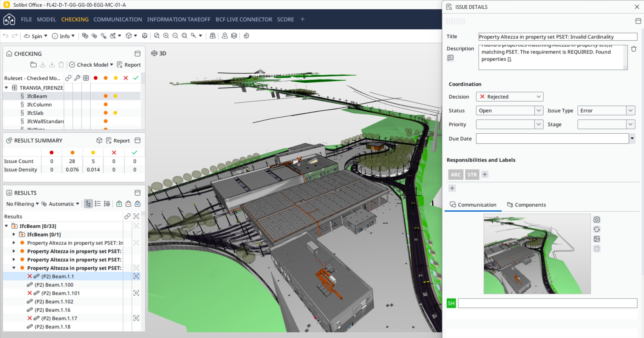Viewport: 644px width, 338px height.
Task: Click the zoom in magnifier icon
Action: [x=166, y=36]
